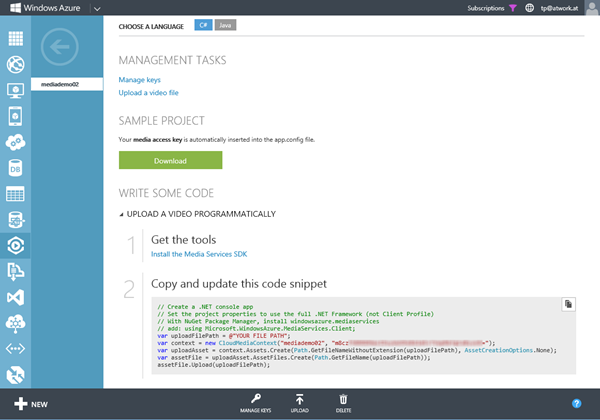The width and height of the screenshot is (600, 420).
Task: Open SQL Databases sidebar icon
Action: point(15,167)
